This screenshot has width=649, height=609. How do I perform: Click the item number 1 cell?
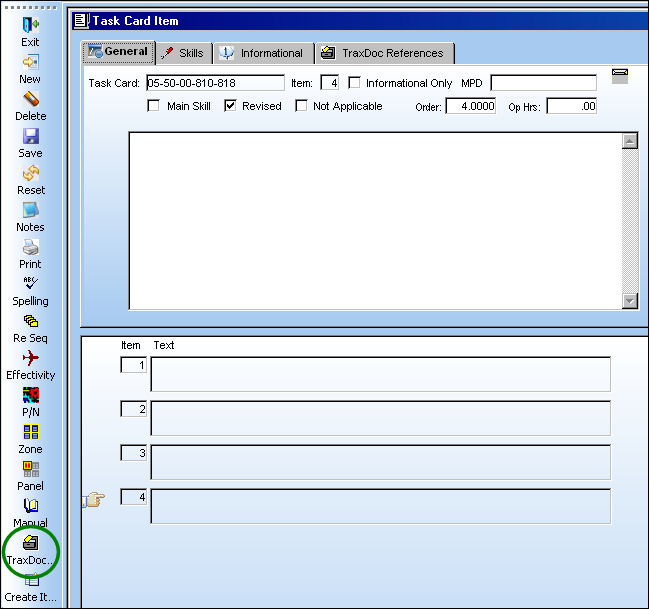tap(133, 365)
